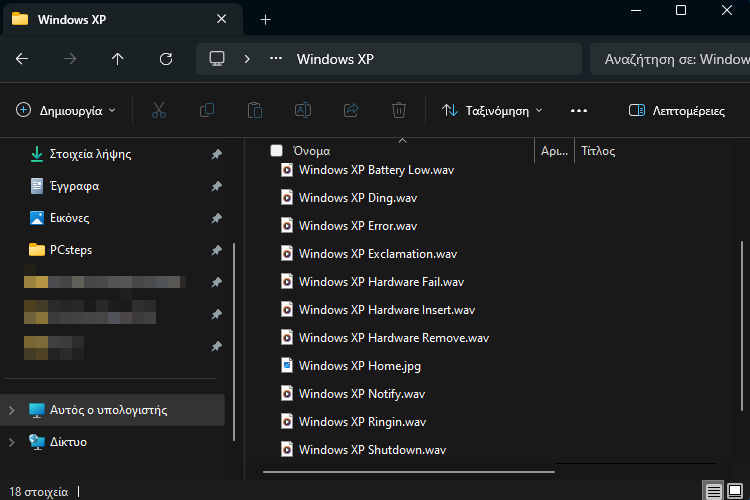Switch to details list view icon

[713, 491]
